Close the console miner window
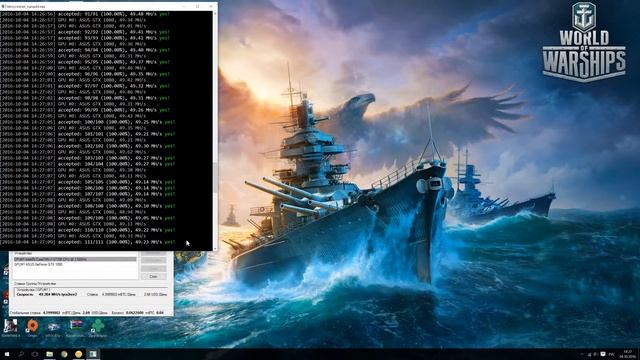Screen dimensions: 640x360 [x=211, y=7]
